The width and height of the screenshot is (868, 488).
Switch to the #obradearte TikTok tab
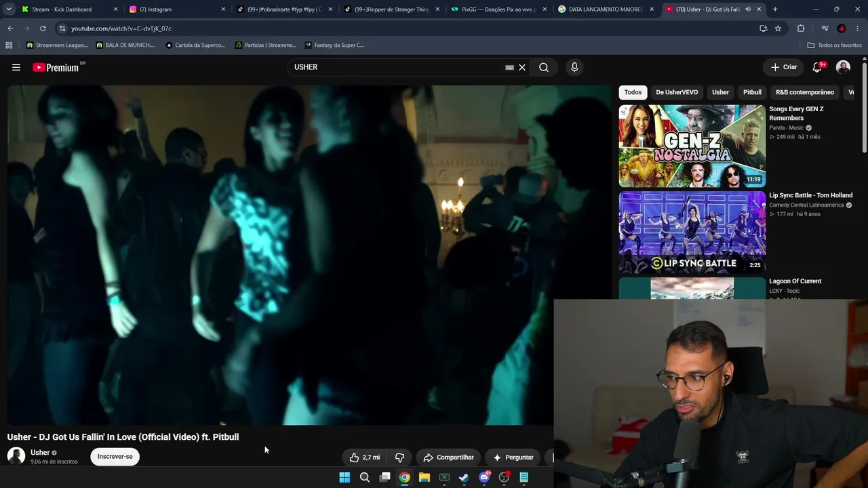(x=284, y=9)
